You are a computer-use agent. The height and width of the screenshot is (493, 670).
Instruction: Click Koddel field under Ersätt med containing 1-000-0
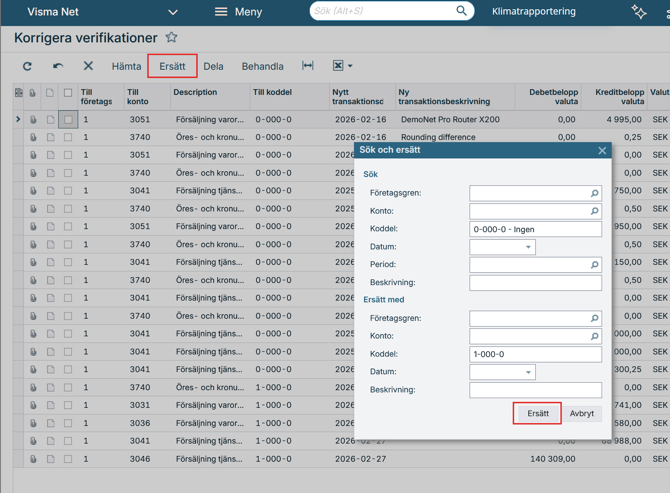[535, 354]
